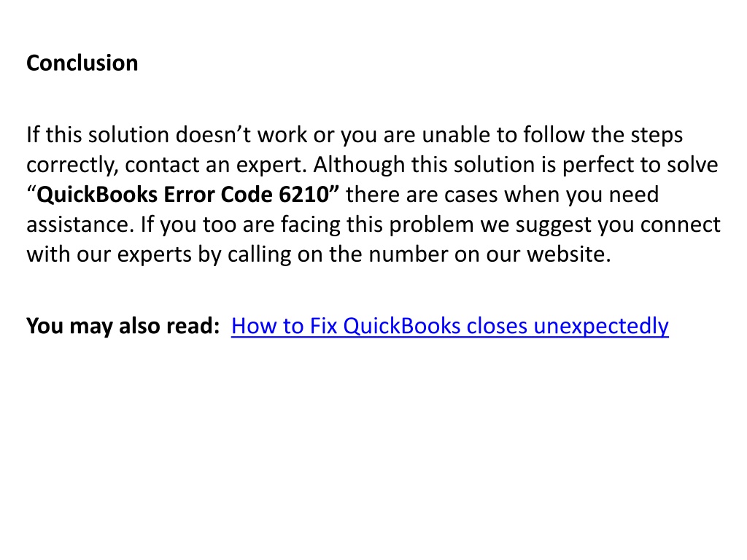The image size is (747, 560).
Task: Click the word 'unexpectedly' in the link
Action: (601, 327)
